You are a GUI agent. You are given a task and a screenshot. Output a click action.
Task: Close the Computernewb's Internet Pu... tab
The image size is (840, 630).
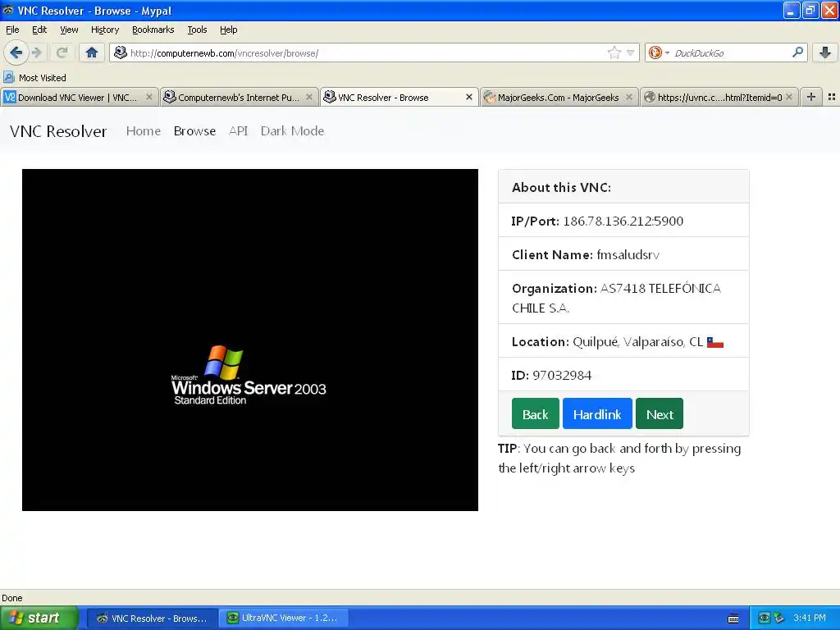point(309,97)
